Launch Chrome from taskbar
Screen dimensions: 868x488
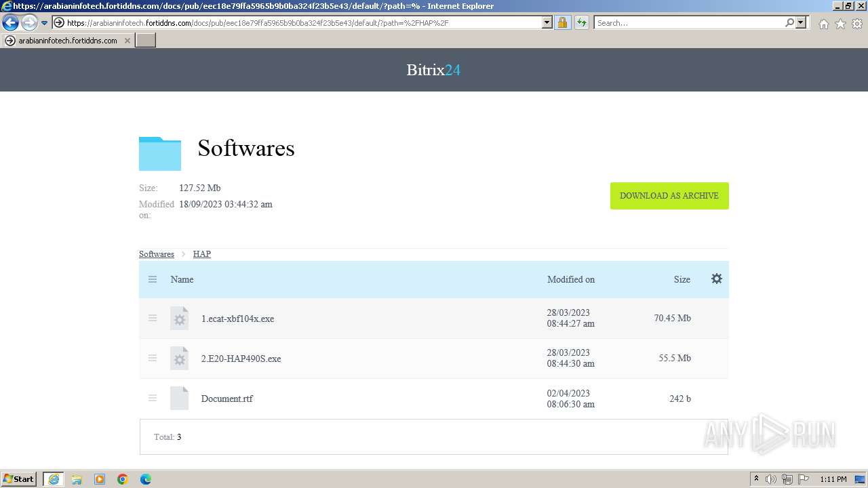click(x=123, y=479)
